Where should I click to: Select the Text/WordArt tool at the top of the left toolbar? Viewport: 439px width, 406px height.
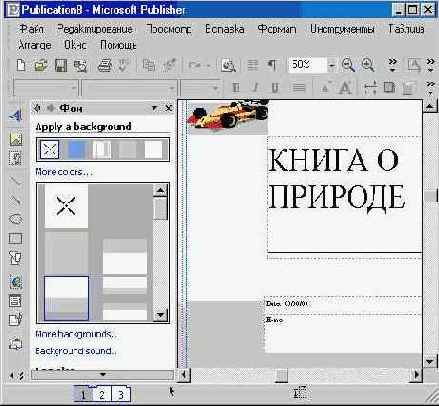pos(15,116)
